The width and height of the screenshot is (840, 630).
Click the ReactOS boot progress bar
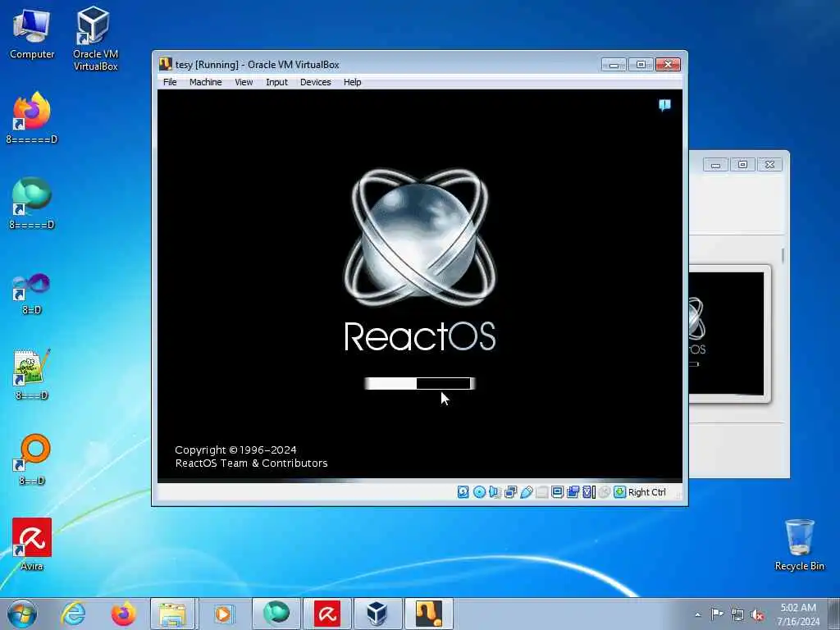pyautogui.click(x=419, y=383)
